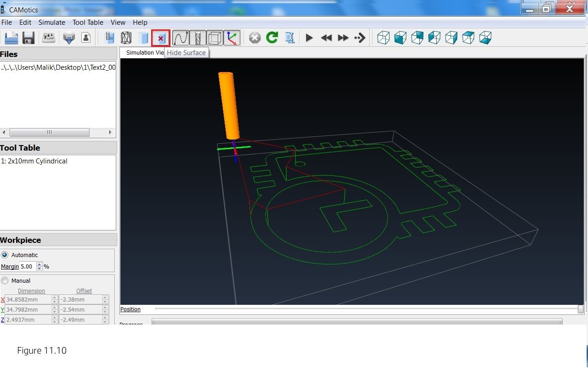Select the Automatic workpiece radio button

pyautogui.click(x=5, y=255)
